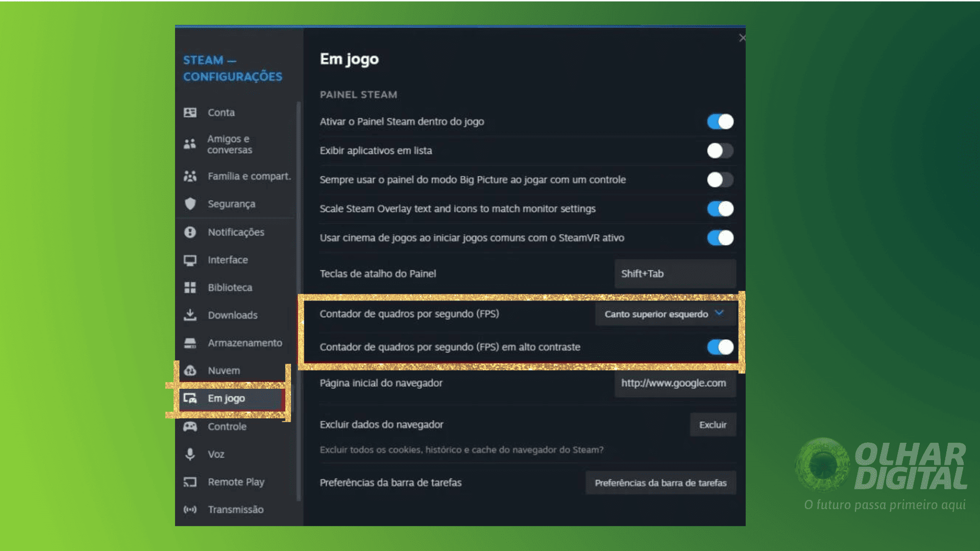Open Transmissão settings
Image resolution: width=980 pixels, height=551 pixels.
pos(236,510)
